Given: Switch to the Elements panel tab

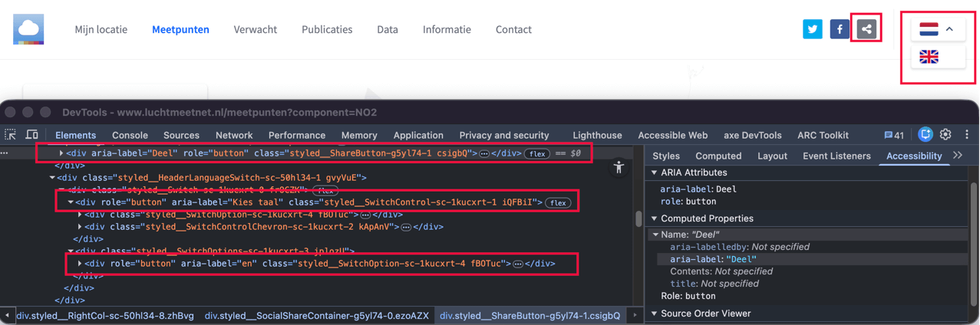Looking at the screenshot, I should click(x=75, y=135).
